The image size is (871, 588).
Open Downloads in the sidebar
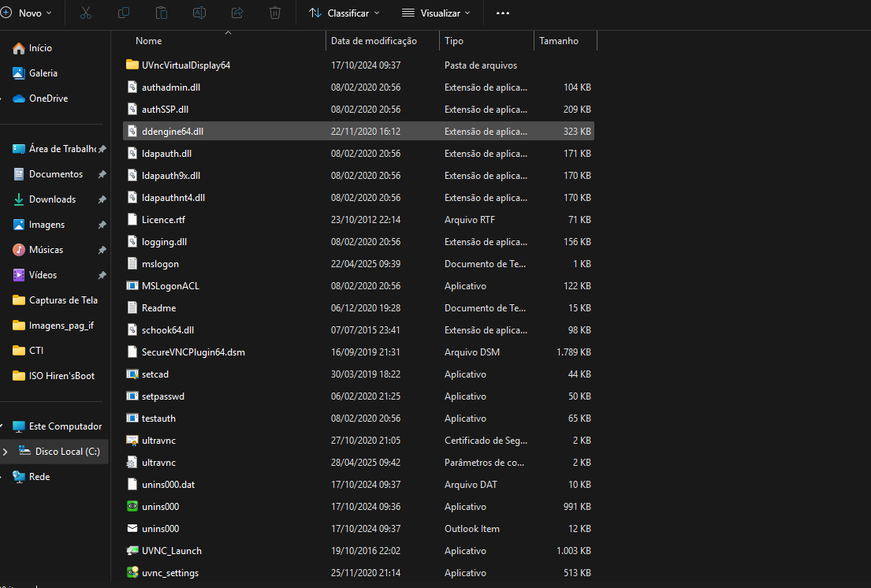(x=44, y=199)
